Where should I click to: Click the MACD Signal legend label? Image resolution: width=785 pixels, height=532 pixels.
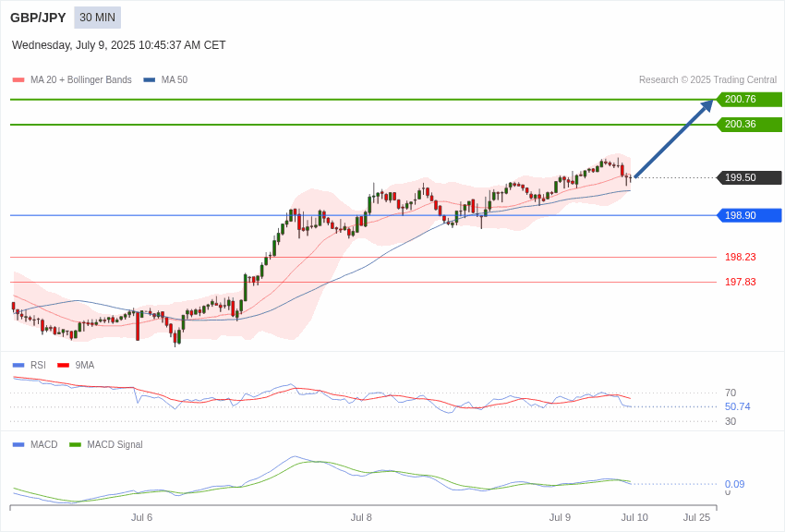pos(115,444)
